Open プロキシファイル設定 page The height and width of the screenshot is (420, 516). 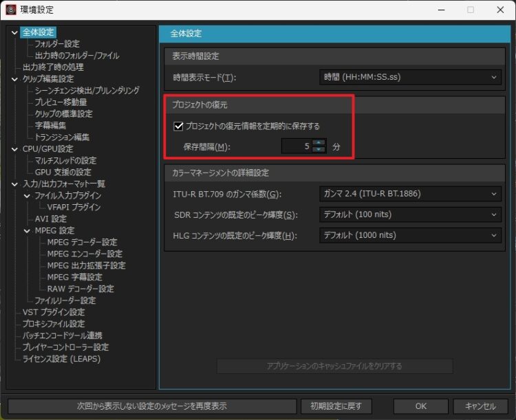click(x=54, y=324)
